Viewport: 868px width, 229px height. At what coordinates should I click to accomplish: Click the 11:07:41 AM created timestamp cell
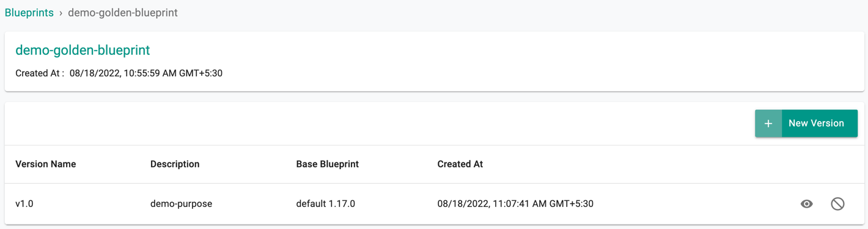click(515, 204)
